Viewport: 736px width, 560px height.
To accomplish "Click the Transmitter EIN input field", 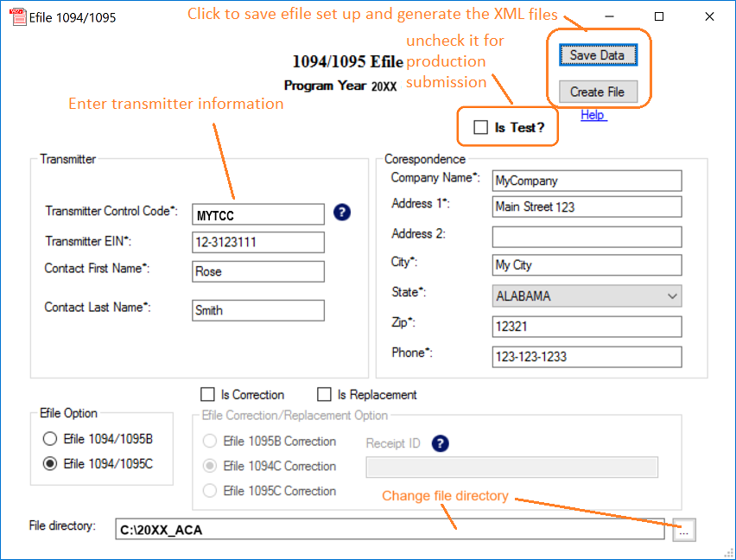I will 258,242.
